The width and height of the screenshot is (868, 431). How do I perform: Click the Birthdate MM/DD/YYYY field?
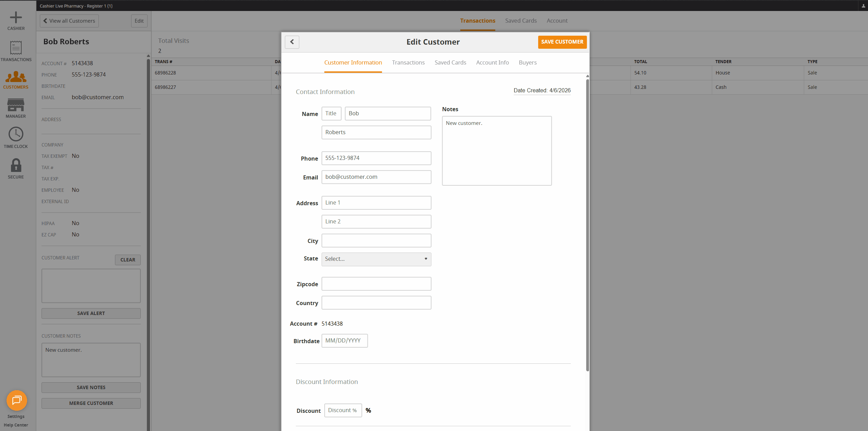tap(344, 341)
